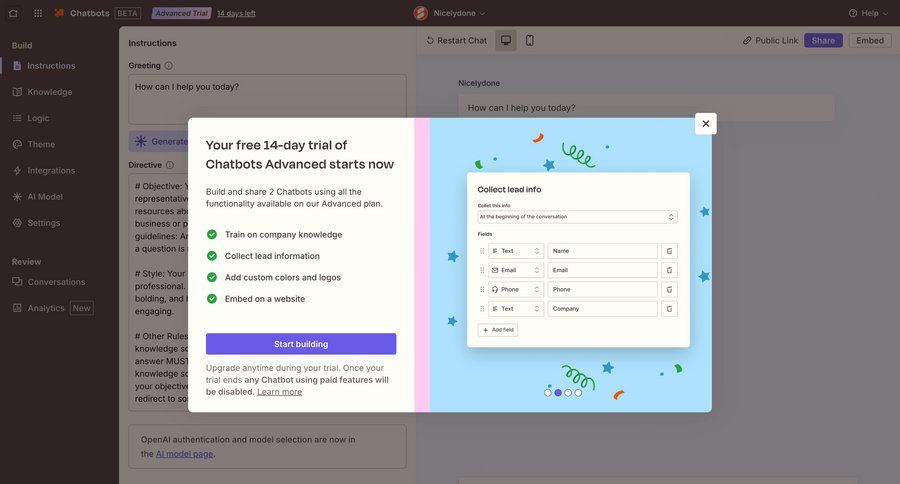900x484 pixels.
Task: Click the drag handle for Name row
Action: (482, 251)
